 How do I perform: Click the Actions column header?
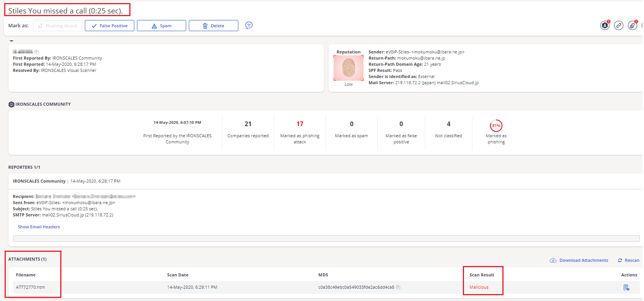coord(629,275)
